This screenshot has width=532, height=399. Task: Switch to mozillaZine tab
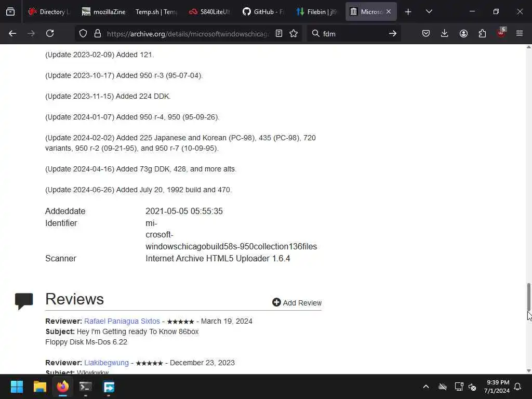pos(103,11)
